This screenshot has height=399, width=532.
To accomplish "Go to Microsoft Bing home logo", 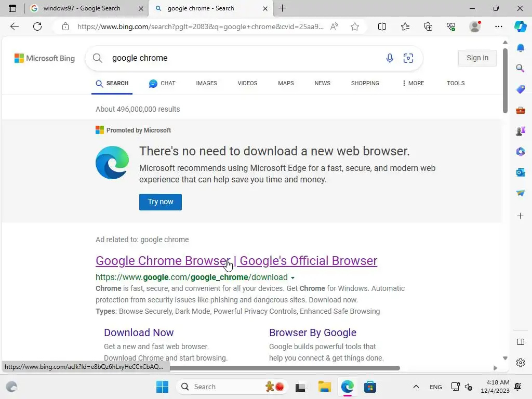I will pos(45,58).
